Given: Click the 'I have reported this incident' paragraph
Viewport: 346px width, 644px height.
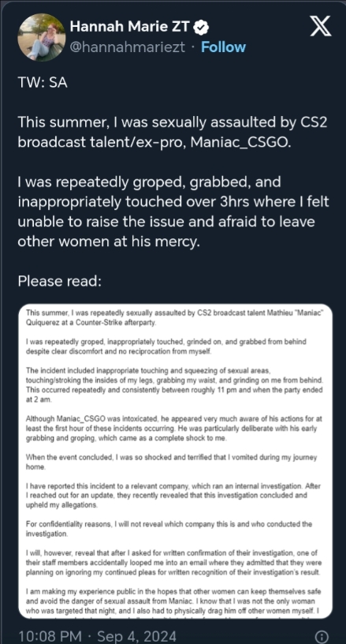Looking at the screenshot, I should coord(173,496).
